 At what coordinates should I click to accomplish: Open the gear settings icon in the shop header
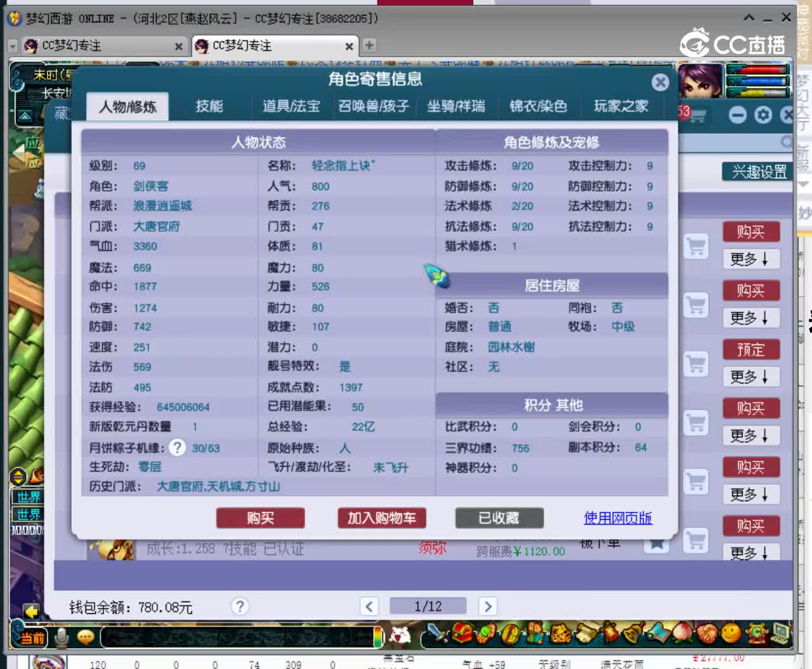point(763,115)
